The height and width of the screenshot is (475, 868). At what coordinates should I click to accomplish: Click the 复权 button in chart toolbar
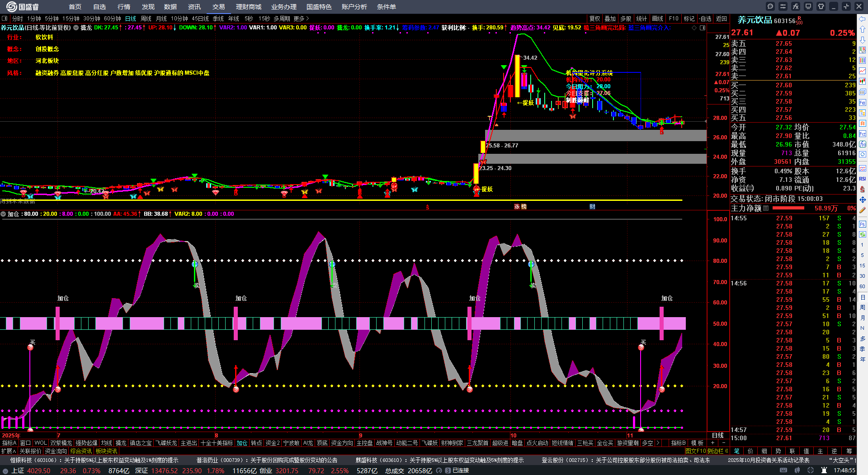[x=594, y=19]
